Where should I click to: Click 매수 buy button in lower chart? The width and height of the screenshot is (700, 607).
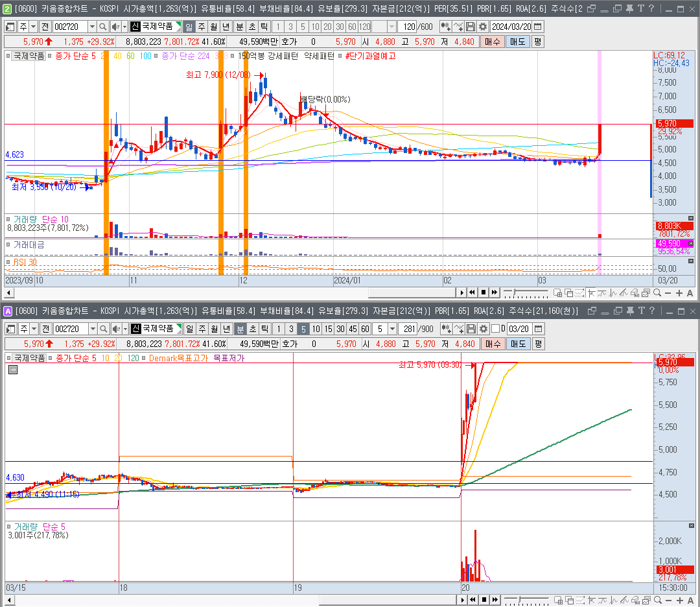tap(493, 344)
